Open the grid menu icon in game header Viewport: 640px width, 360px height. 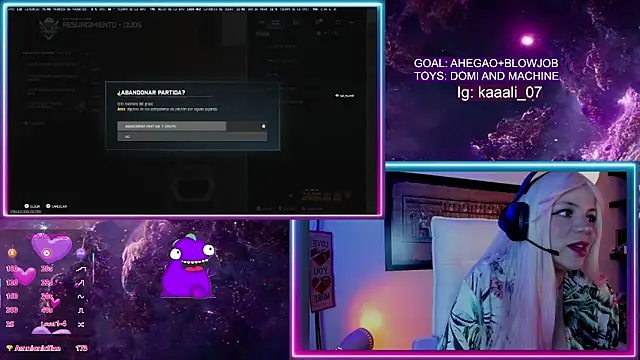[276, 23]
